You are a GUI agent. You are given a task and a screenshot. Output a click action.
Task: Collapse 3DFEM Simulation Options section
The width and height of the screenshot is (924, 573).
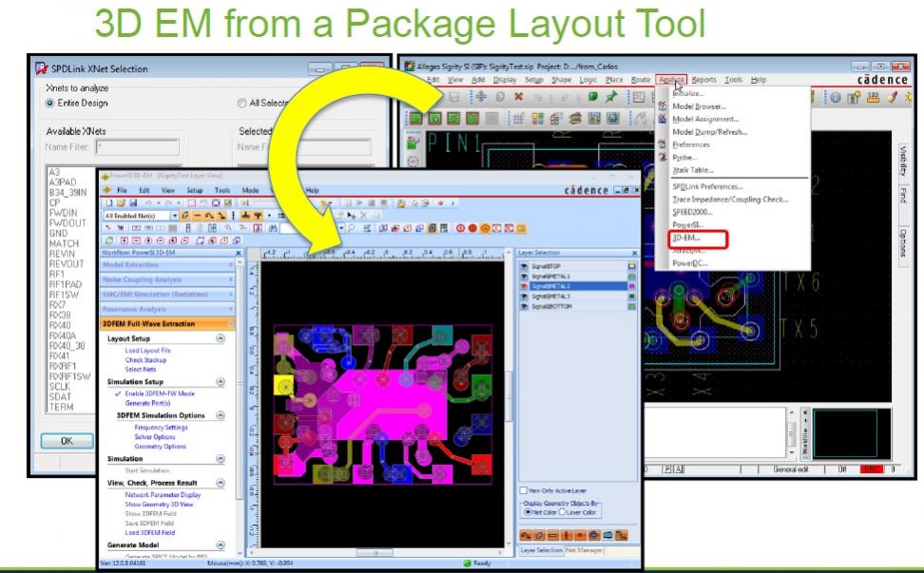221,415
